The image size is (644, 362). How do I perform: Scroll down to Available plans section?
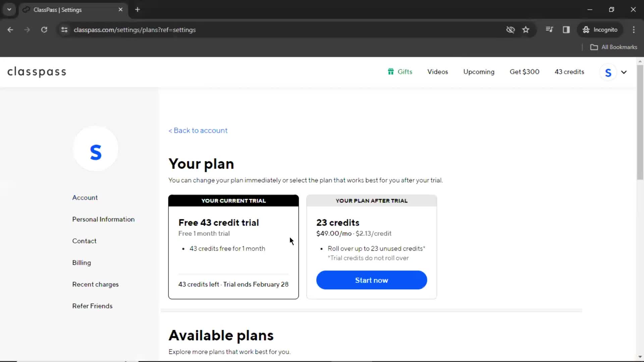(221, 335)
